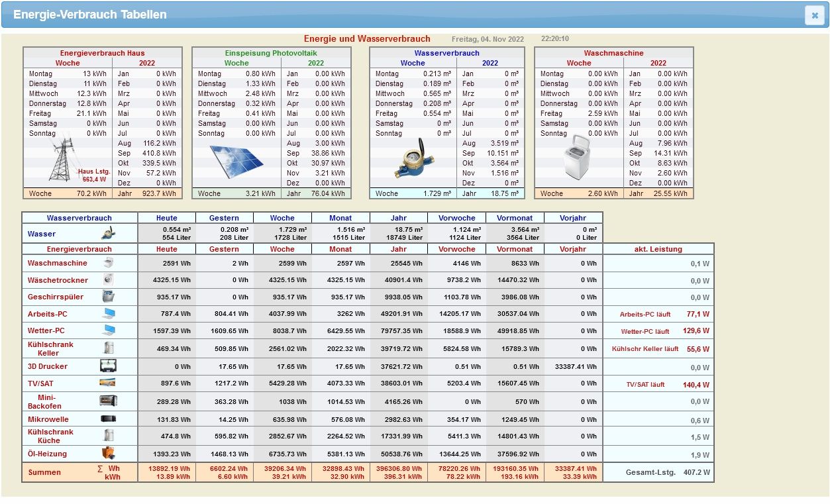Viewport: 830px width, 504px height.
Task: Click the Wäschetrockner row label
Action: click(58, 280)
